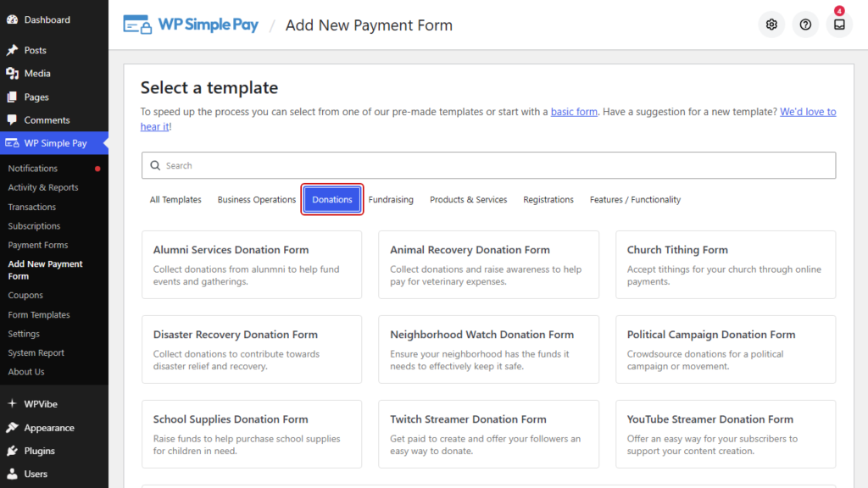Go to Comments menu label
Screen dimensions: 868x488
[x=47, y=120]
